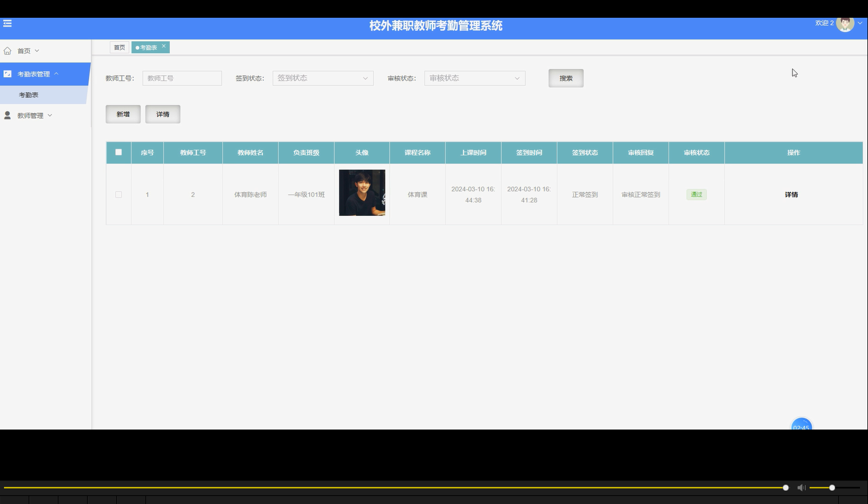Click the 正常签到 cell
The height and width of the screenshot is (504, 868).
(585, 195)
